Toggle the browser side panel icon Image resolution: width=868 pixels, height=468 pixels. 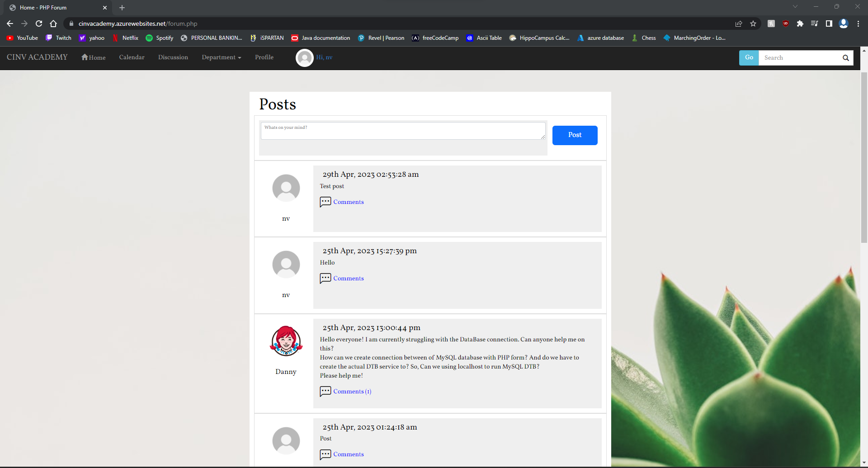[x=829, y=24]
